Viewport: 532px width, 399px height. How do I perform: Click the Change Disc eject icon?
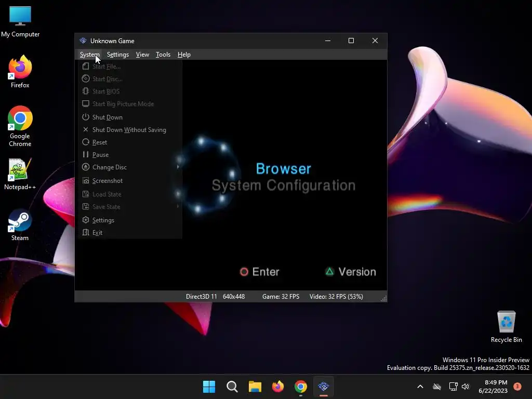coord(86,167)
